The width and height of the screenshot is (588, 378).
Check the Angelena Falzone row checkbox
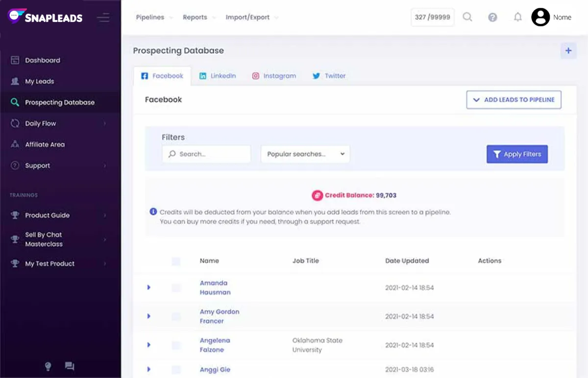[176, 345]
